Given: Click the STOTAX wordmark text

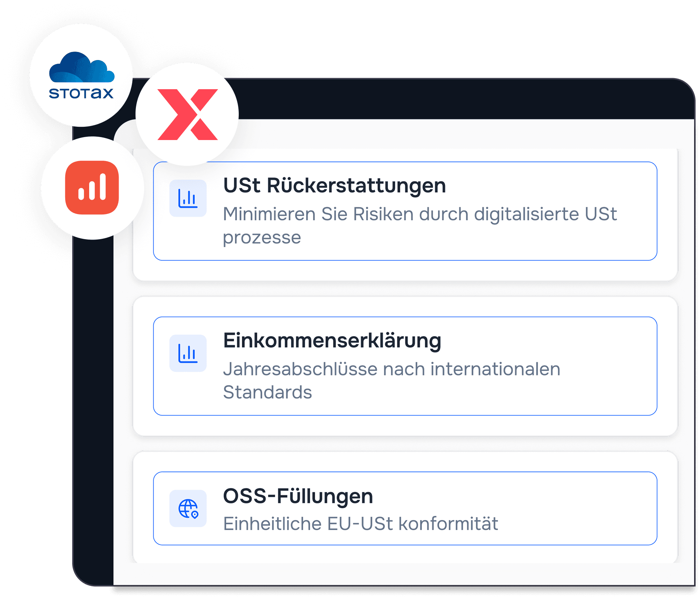Looking at the screenshot, I should 81,93.
